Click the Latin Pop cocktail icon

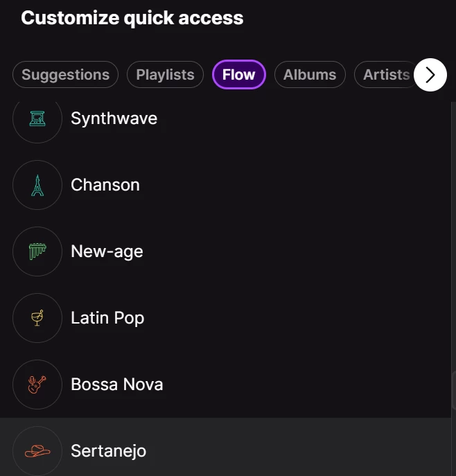pyautogui.click(x=37, y=318)
